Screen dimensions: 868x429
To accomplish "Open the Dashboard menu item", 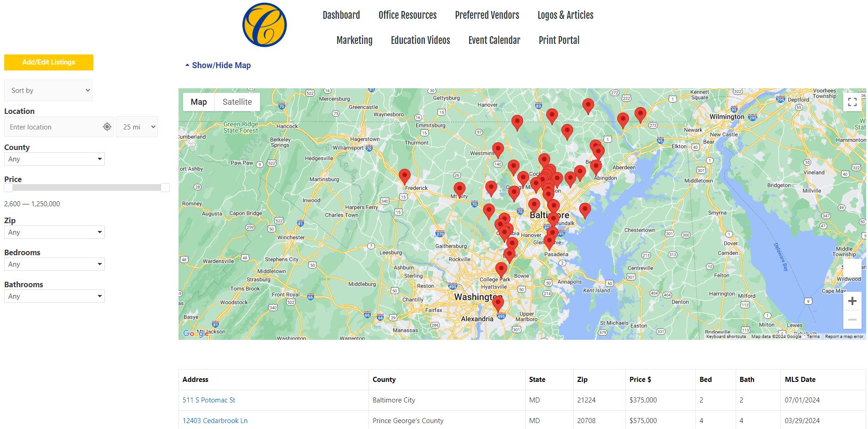I will pyautogui.click(x=341, y=15).
